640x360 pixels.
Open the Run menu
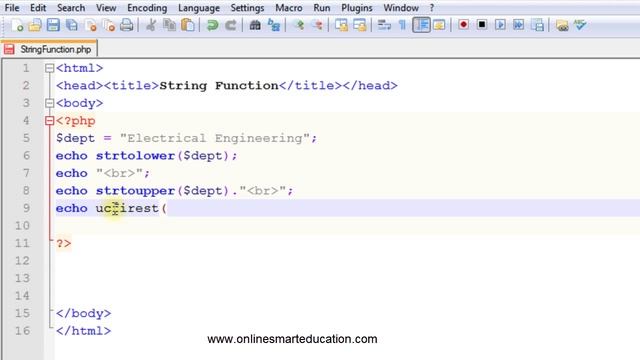322,8
